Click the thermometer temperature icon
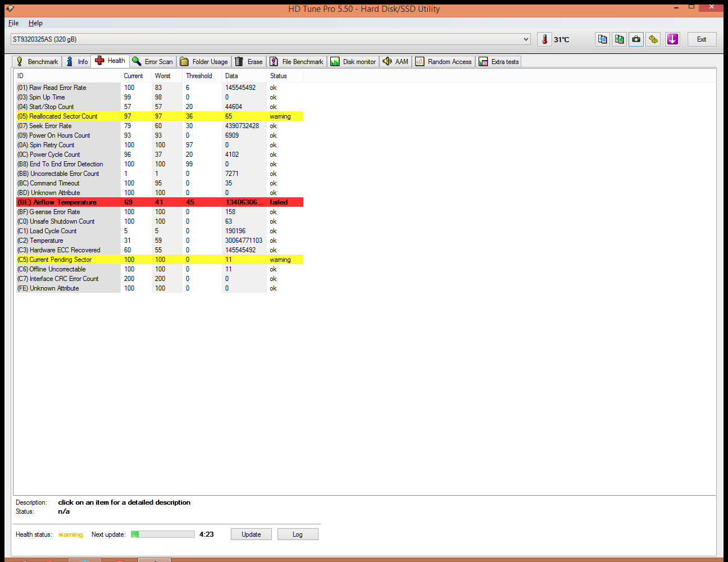728x562 pixels. [x=544, y=39]
